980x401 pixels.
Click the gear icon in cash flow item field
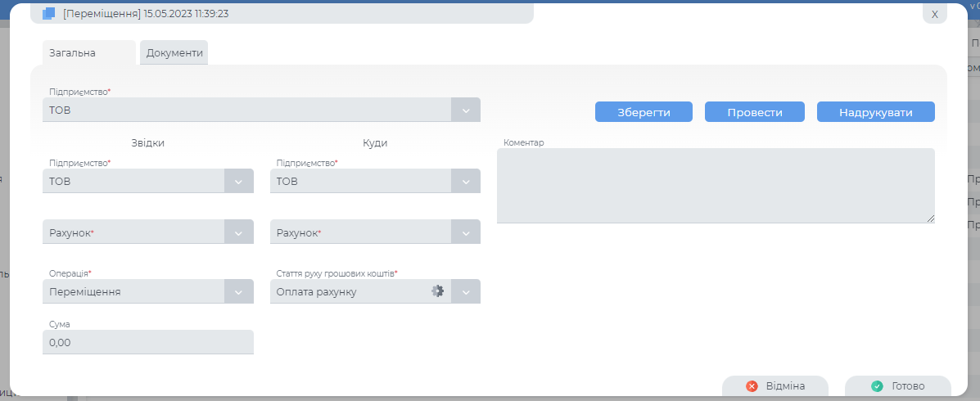pos(438,291)
